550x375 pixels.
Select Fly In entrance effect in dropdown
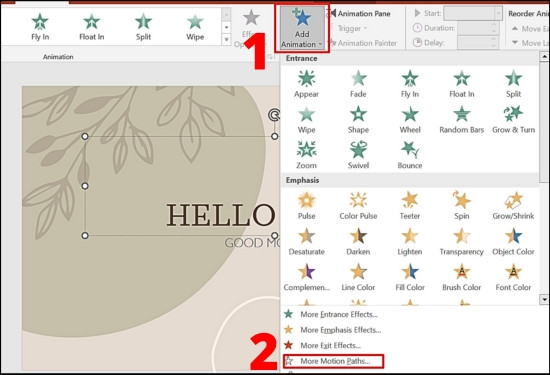(x=410, y=84)
